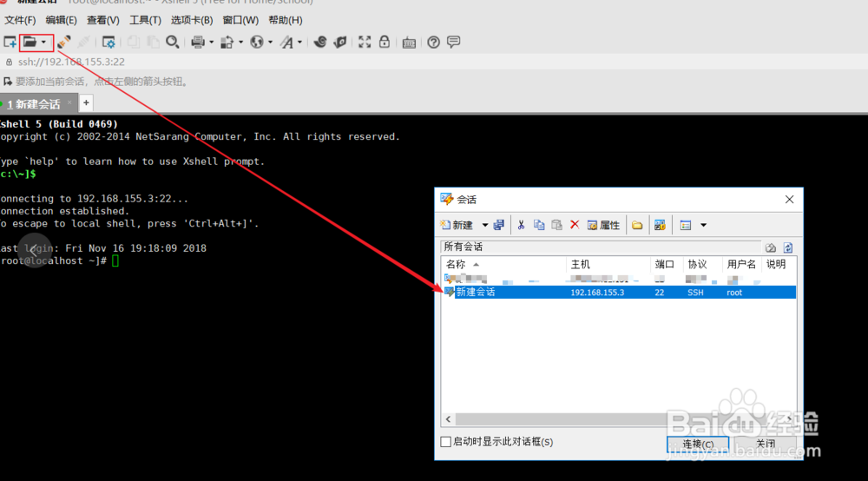Click the Xftp swirl icon
The height and width of the screenshot is (481, 868).
[320, 42]
